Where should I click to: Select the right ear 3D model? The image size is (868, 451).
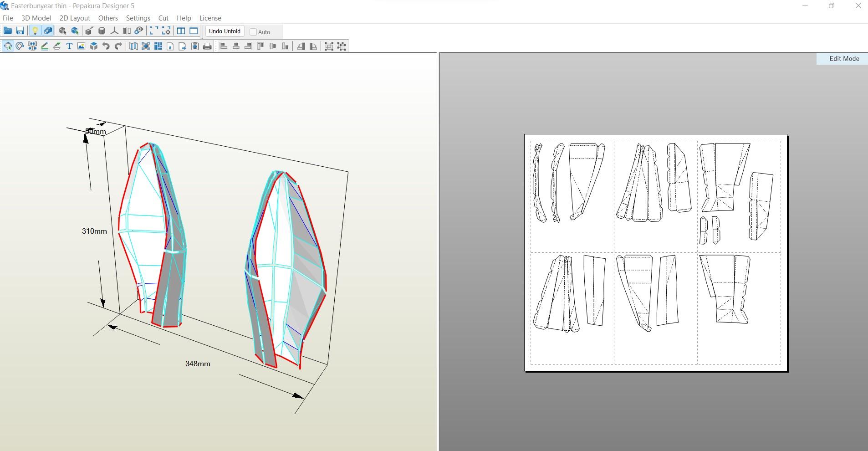[286, 269]
